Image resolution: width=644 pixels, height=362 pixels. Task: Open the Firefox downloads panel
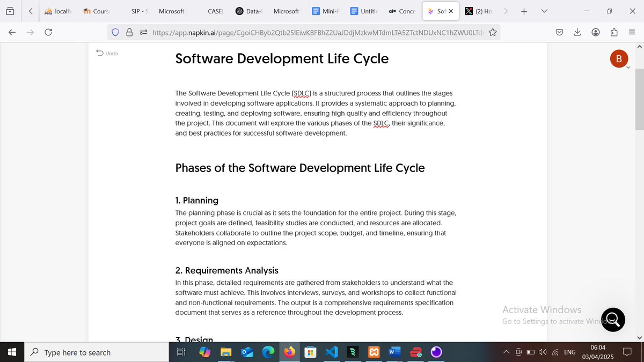coord(577,32)
